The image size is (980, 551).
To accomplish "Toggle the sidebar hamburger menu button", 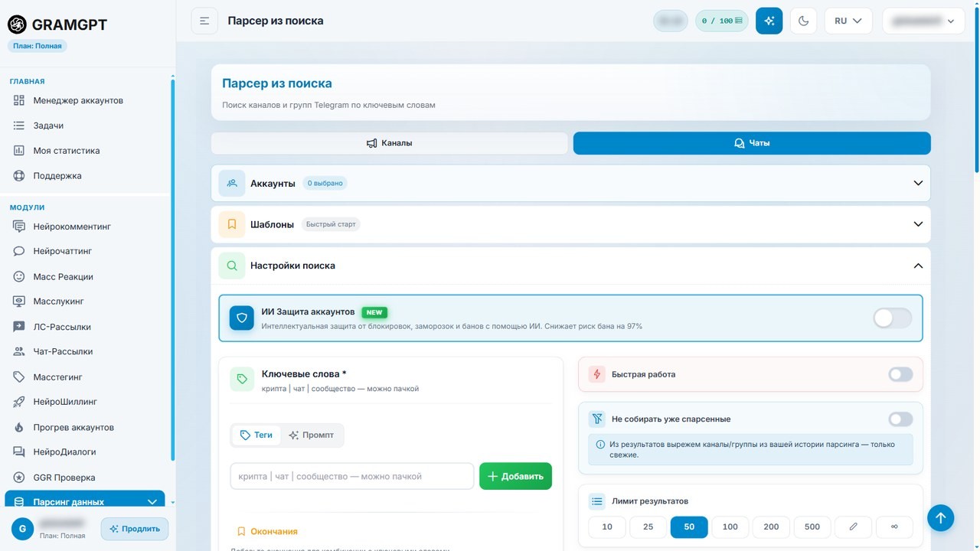I will (204, 21).
